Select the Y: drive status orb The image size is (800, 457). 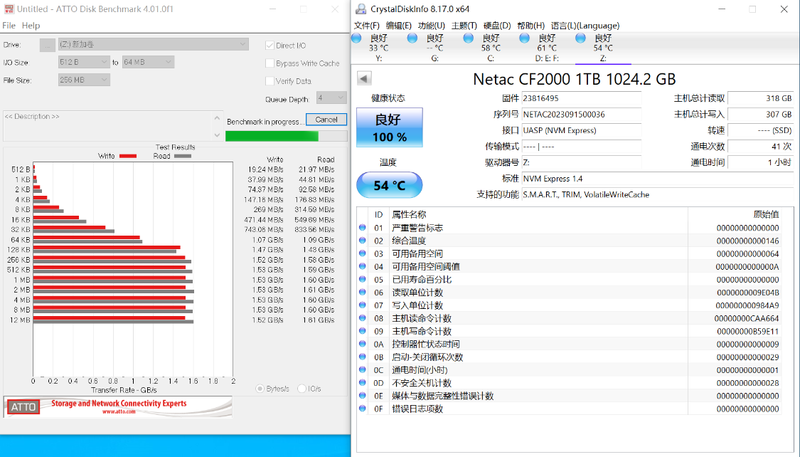tap(357, 38)
